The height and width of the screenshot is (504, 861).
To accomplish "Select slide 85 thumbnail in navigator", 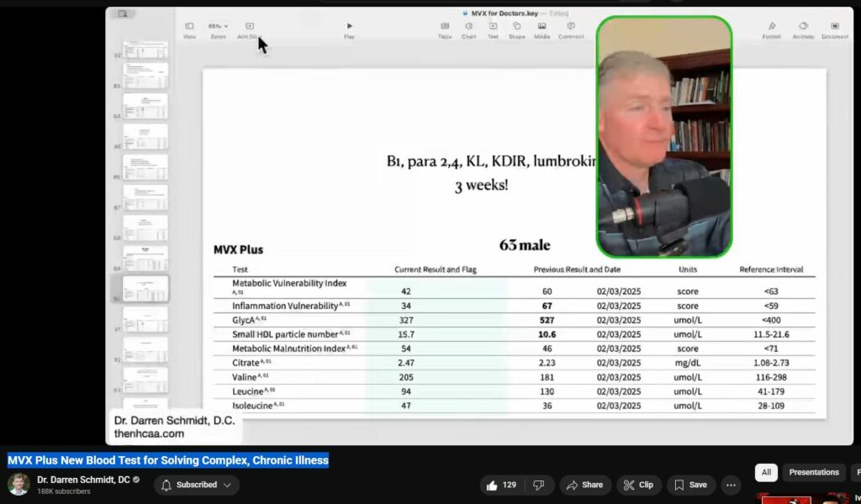I will (x=145, y=137).
